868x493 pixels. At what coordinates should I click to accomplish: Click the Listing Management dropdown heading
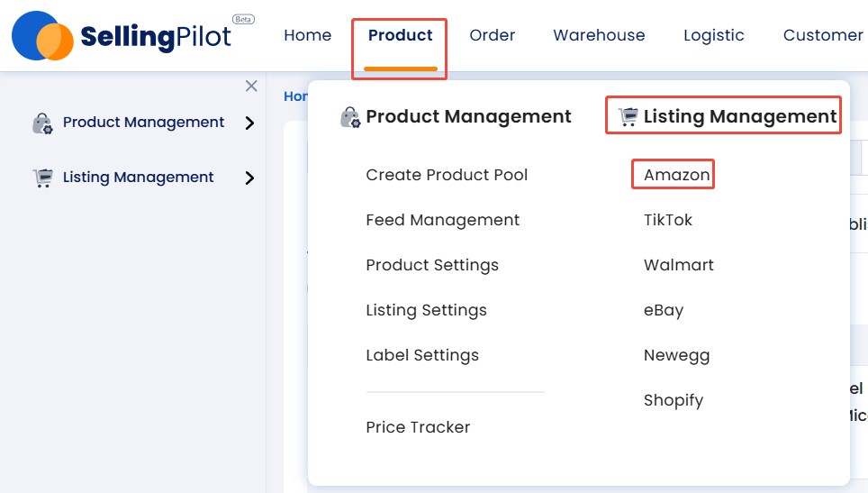coord(739,117)
